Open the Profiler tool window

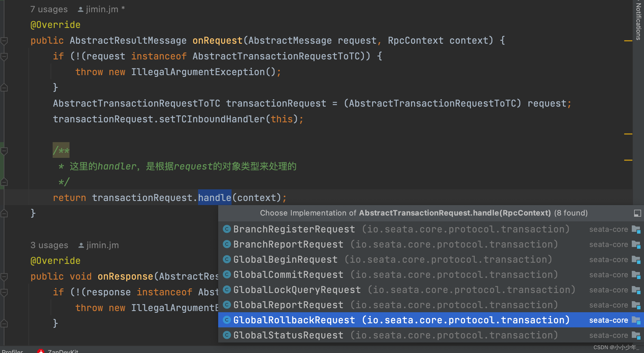point(12,351)
